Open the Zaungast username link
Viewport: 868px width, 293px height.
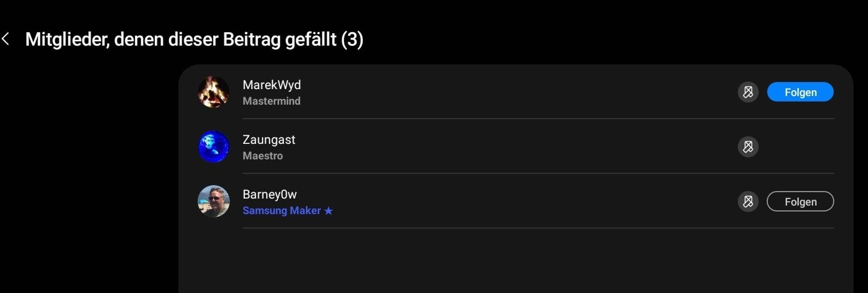click(x=269, y=140)
